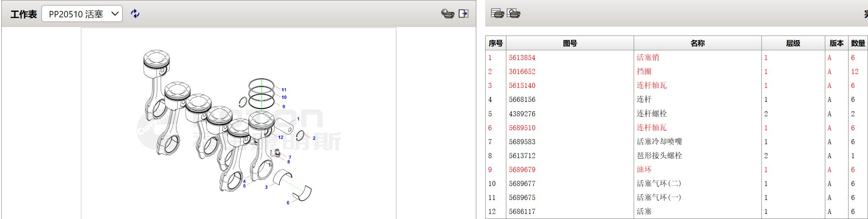Click the panel collapse arrow icon
The image size is (868, 219).
point(464,14)
